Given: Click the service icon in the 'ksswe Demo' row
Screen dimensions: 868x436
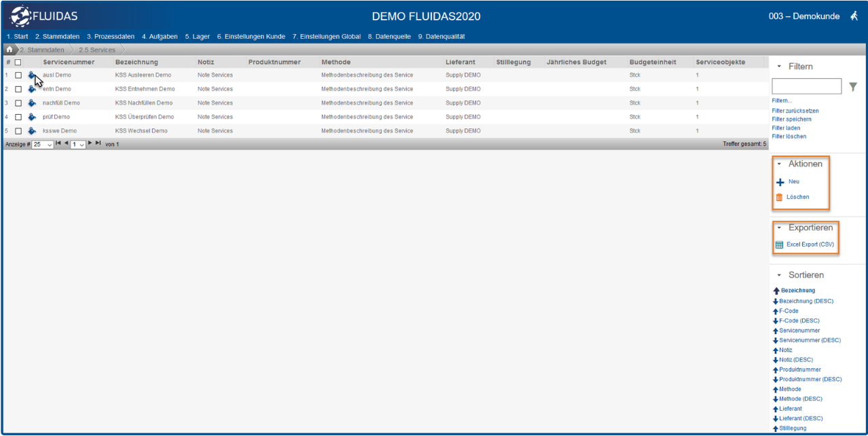Looking at the screenshot, I should click(32, 130).
